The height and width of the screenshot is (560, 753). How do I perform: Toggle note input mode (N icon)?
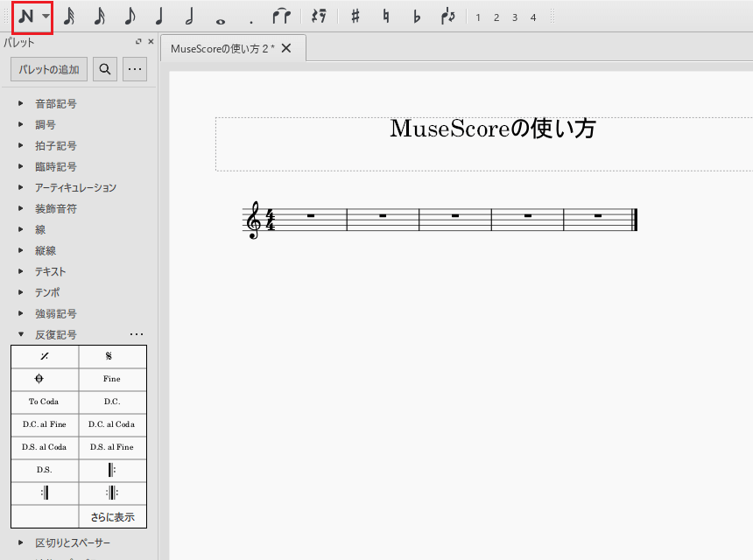26,17
